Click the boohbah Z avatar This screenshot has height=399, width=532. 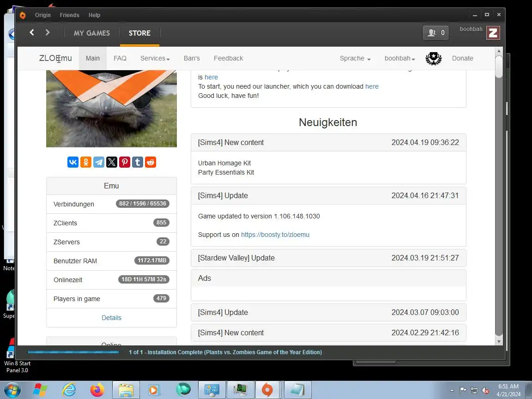(x=493, y=33)
